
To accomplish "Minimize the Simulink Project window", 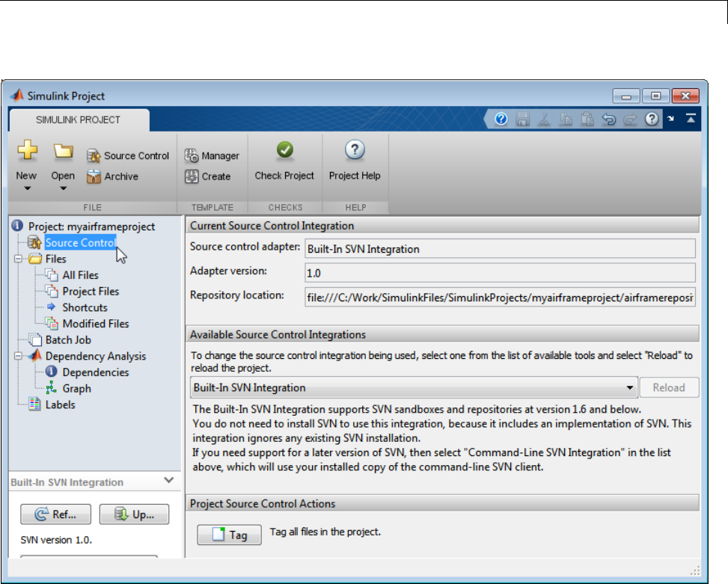I will point(626,96).
